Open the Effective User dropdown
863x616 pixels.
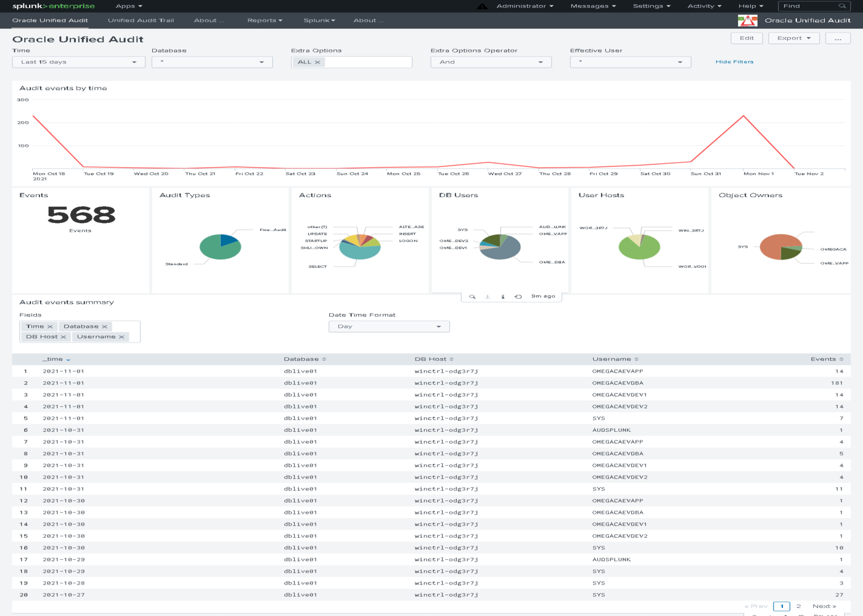click(631, 62)
